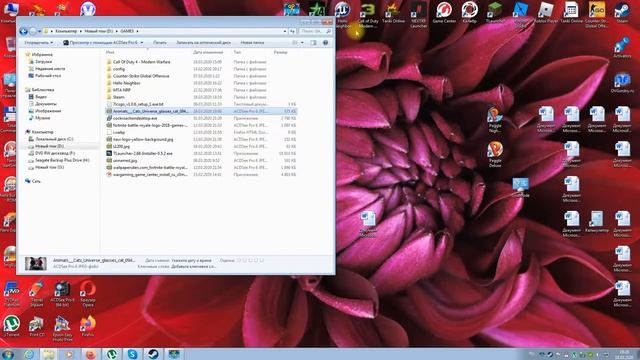
Task: Click the GAMES breadcrumb in address bar
Action: (x=127, y=31)
